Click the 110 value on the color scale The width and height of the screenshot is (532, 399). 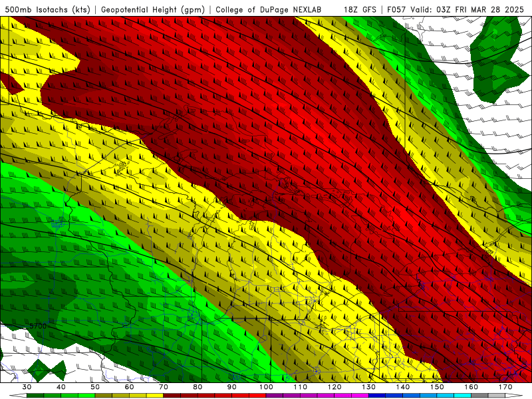point(301,387)
